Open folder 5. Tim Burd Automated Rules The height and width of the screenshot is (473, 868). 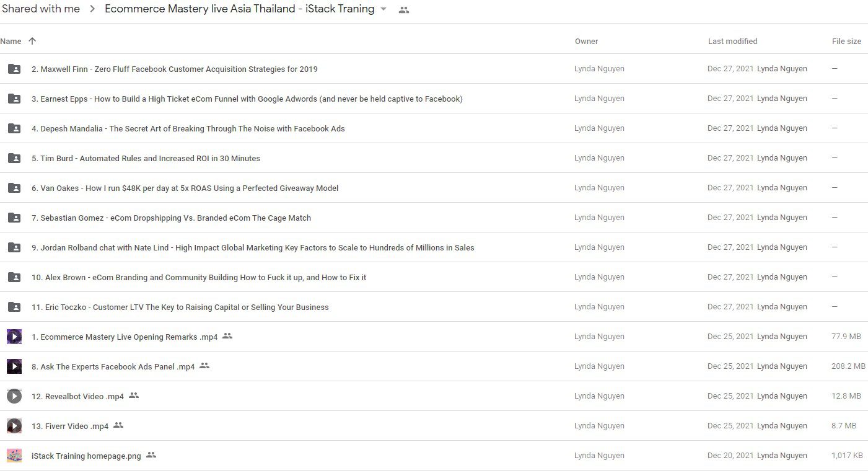coord(146,159)
